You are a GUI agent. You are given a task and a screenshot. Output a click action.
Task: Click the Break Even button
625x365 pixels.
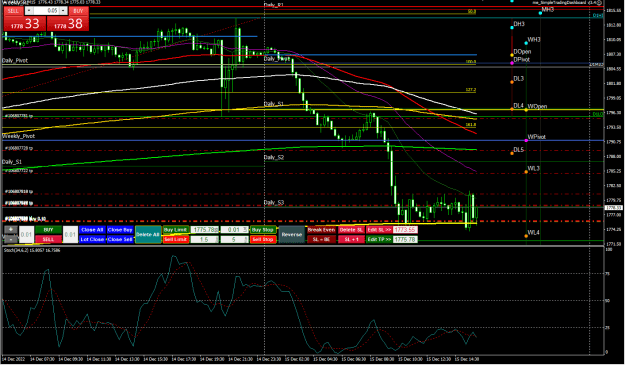click(x=321, y=230)
